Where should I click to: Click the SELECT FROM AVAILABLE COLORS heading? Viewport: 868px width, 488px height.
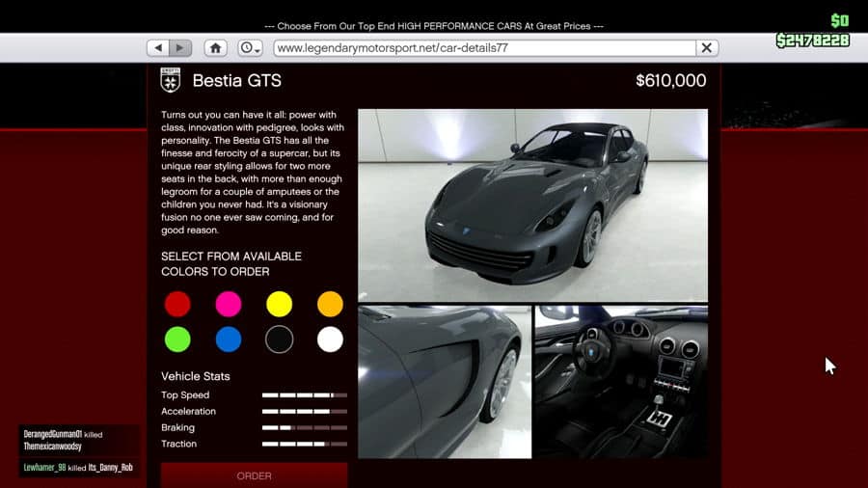(231, 264)
